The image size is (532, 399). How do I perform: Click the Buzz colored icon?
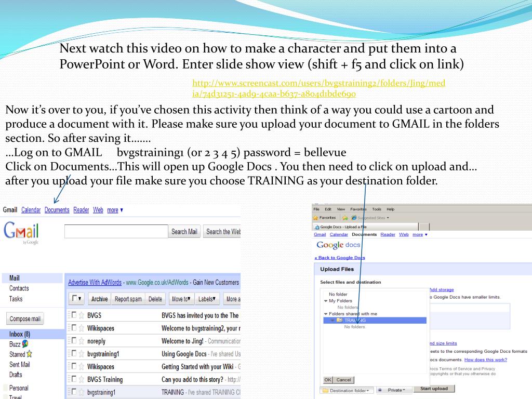[x=25, y=344]
